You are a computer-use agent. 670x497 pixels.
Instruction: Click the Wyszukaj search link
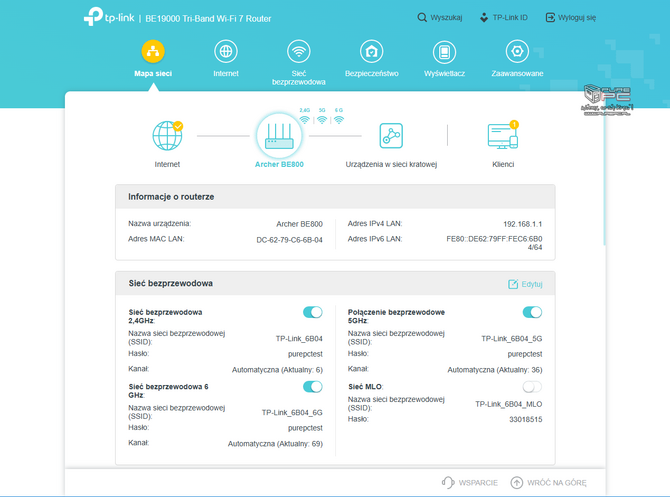pyautogui.click(x=446, y=18)
